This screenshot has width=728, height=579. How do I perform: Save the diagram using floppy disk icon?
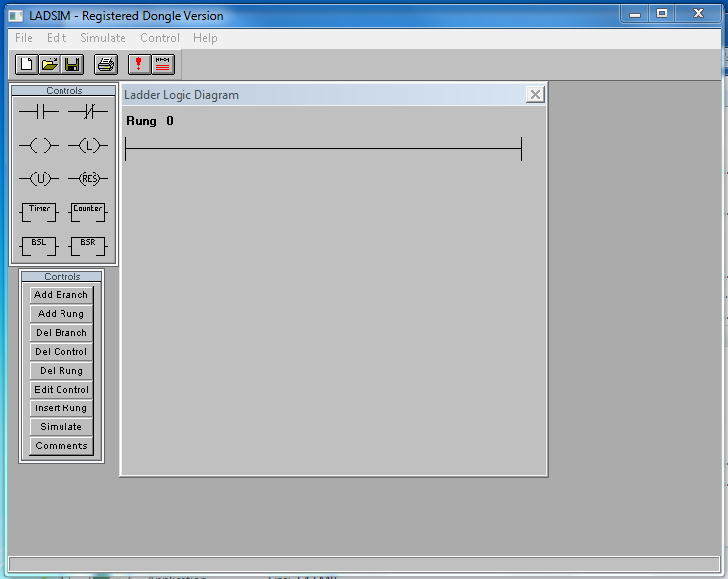[x=72, y=64]
